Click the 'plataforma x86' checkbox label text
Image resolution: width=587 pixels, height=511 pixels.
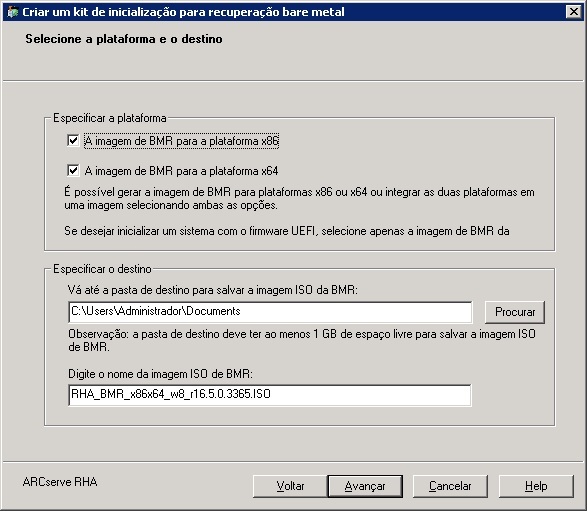coord(182,141)
